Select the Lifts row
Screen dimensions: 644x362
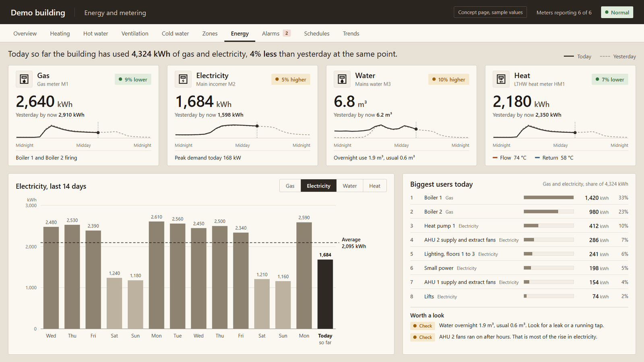point(519,296)
